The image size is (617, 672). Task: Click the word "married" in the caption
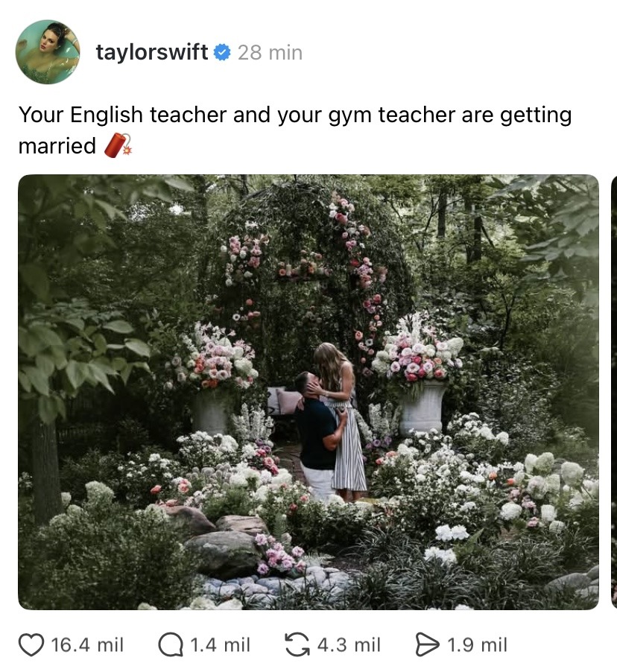click(x=57, y=146)
